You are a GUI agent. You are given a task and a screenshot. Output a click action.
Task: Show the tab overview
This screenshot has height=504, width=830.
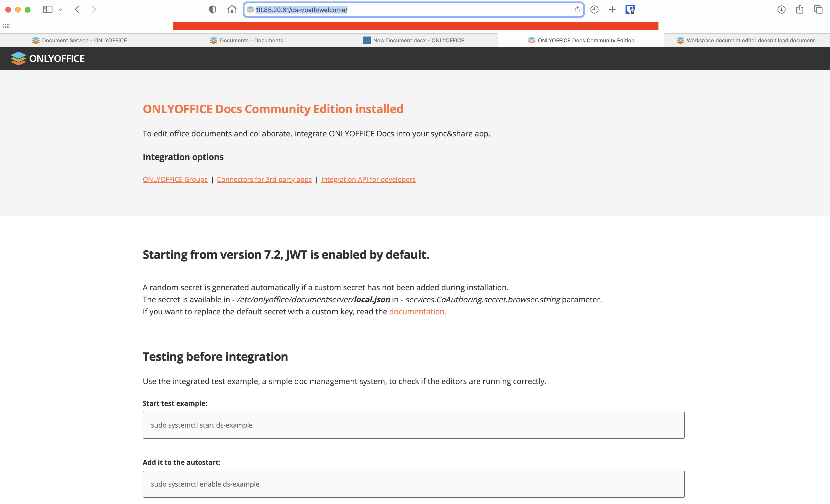tap(818, 9)
